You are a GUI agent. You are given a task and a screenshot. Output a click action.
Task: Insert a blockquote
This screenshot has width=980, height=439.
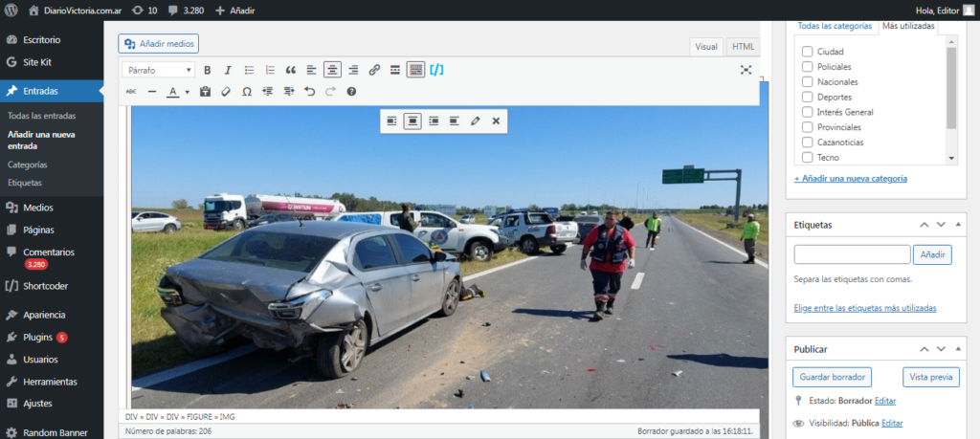pyautogui.click(x=290, y=70)
